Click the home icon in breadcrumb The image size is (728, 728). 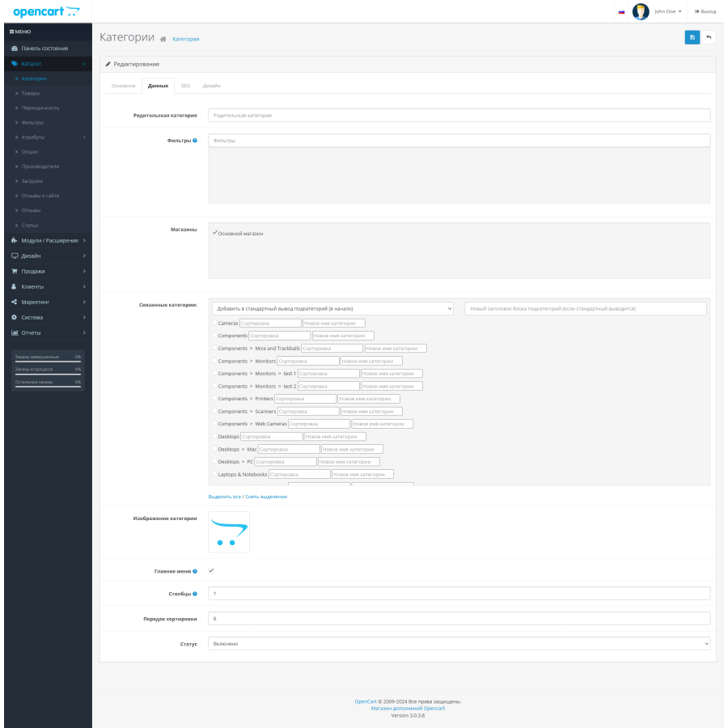point(163,40)
